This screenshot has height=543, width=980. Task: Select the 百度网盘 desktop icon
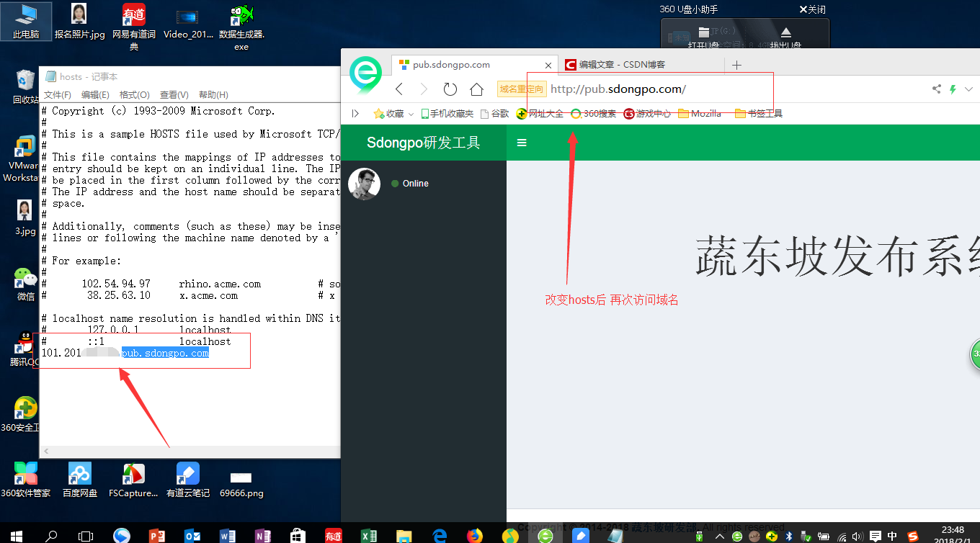[80, 480]
